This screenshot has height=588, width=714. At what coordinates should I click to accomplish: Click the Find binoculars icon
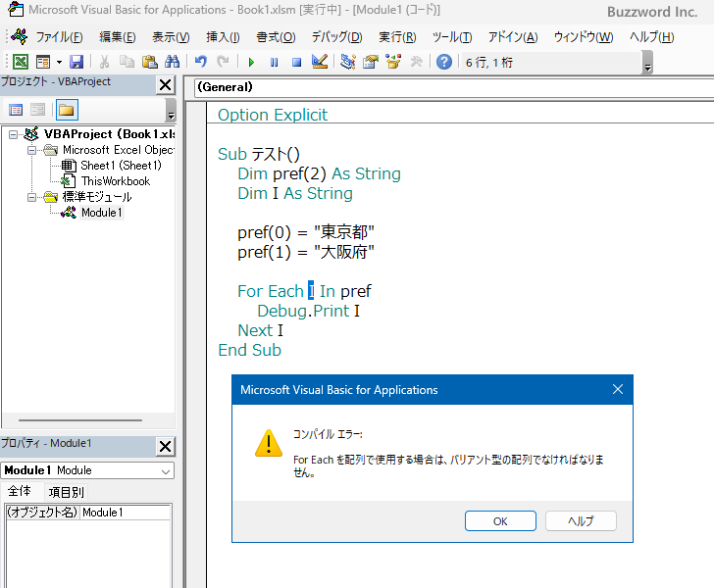coord(173,62)
